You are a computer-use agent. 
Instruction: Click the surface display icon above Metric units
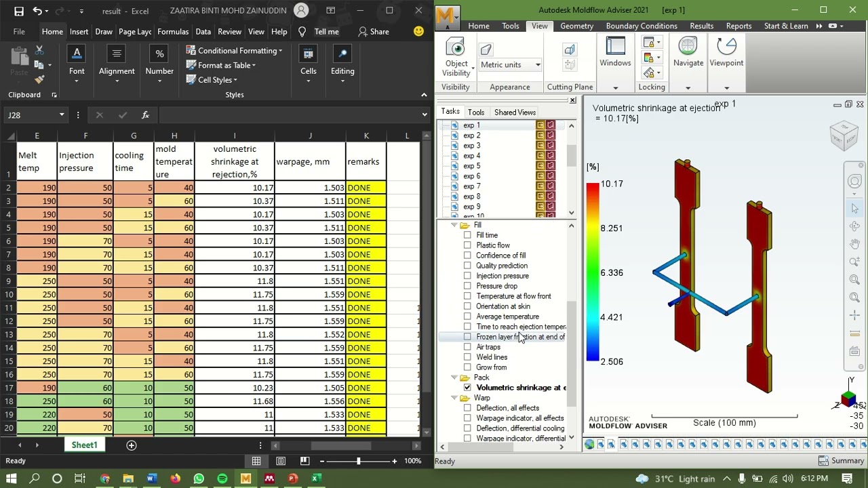[x=486, y=49]
